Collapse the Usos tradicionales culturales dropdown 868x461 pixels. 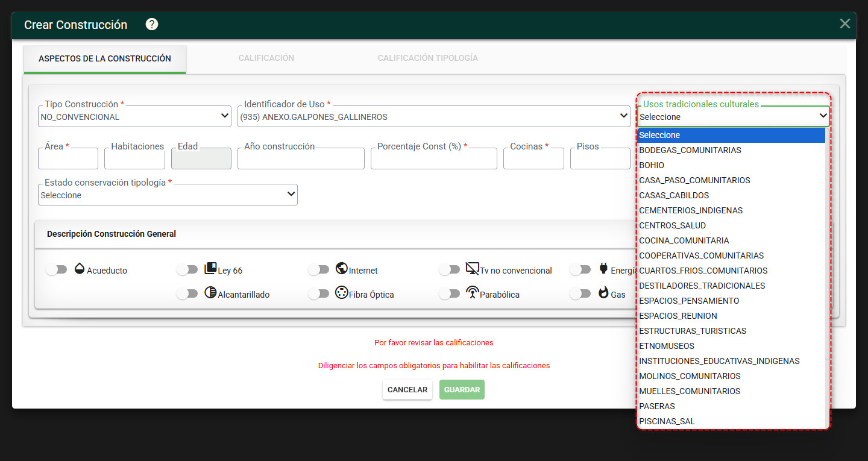click(733, 116)
